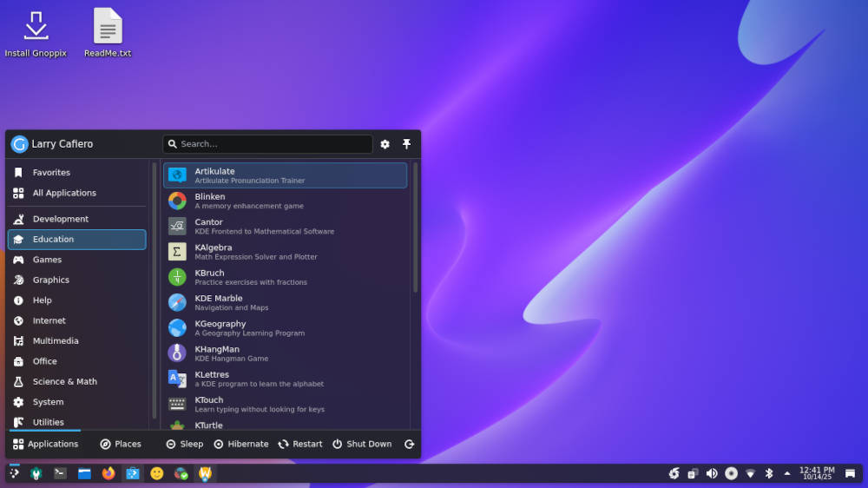Open the volume control in system tray
The width and height of the screenshot is (868, 488).
click(x=712, y=473)
